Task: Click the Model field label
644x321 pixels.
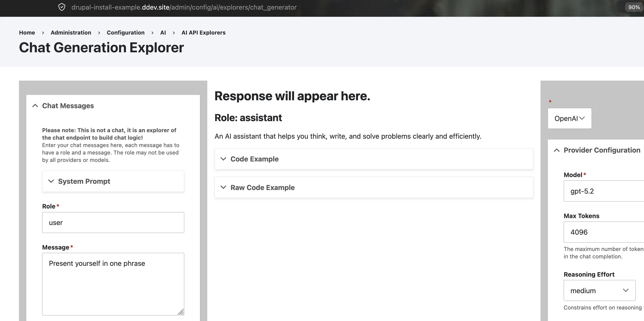Action: (573, 175)
